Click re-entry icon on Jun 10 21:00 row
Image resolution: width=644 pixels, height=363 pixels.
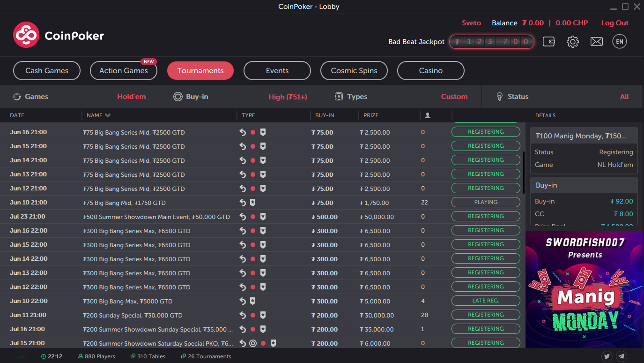tap(243, 203)
